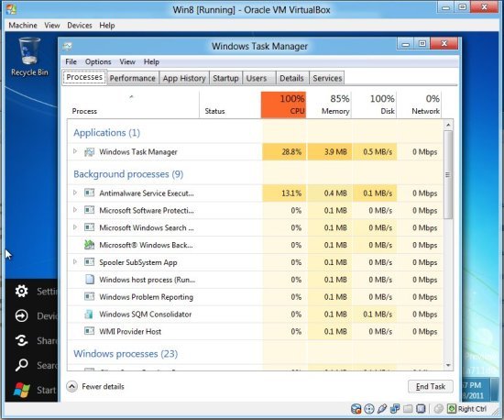
Task: Switch to the App History tab
Action: click(184, 78)
